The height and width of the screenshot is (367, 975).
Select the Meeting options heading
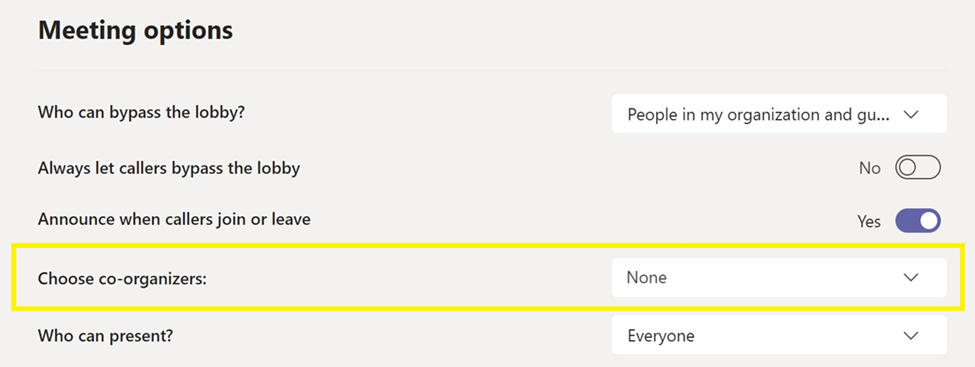tap(136, 30)
